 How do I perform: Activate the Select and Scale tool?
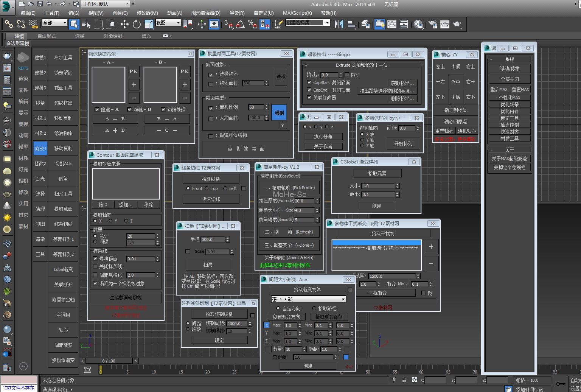click(x=149, y=24)
